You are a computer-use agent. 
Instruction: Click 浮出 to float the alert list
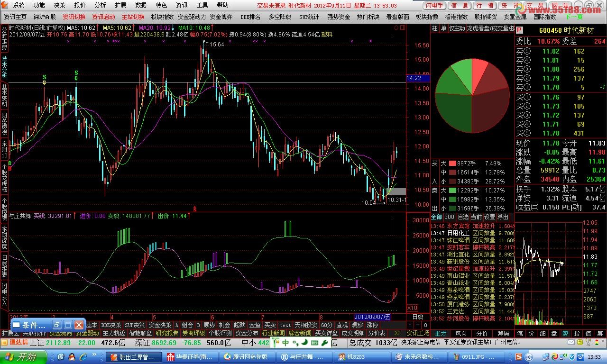coord(503,217)
